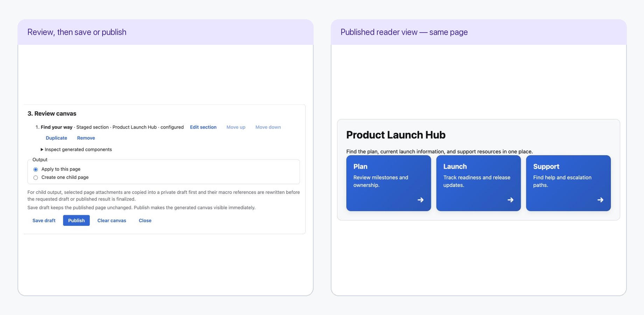Open the Support card title
Image resolution: width=644 pixels, height=315 pixels.
(x=546, y=167)
